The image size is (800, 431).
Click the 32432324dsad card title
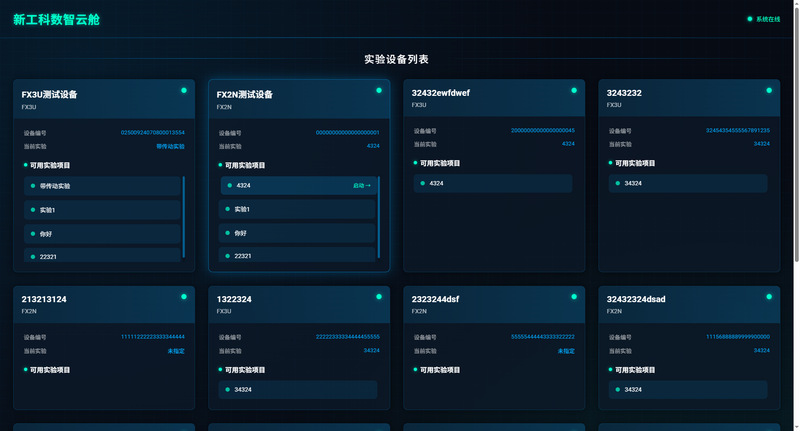(x=636, y=299)
